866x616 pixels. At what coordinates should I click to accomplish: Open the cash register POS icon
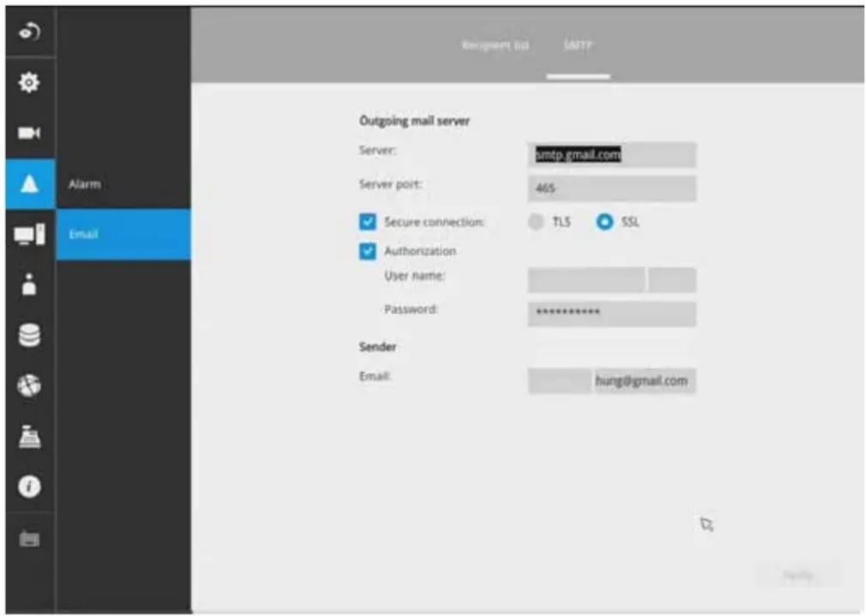click(x=29, y=436)
